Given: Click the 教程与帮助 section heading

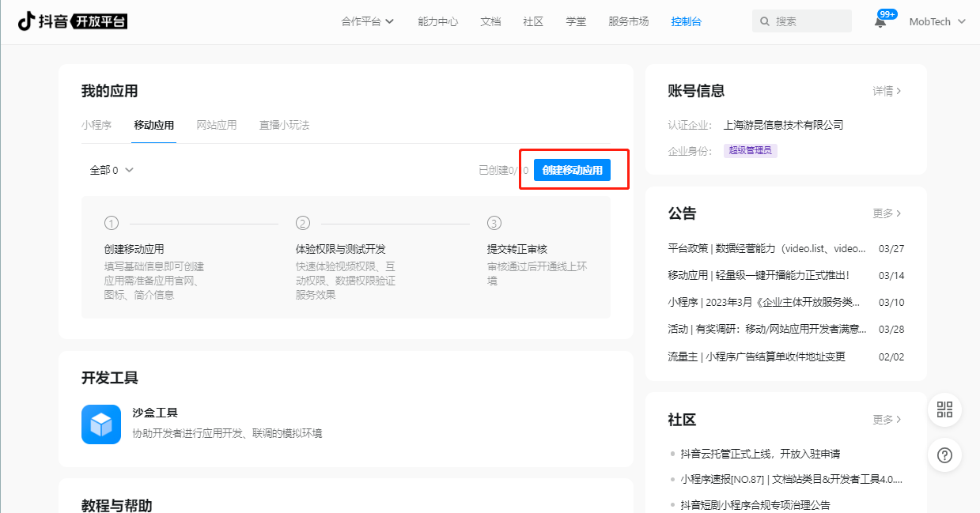Looking at the screenshot, I should [116, 504].
